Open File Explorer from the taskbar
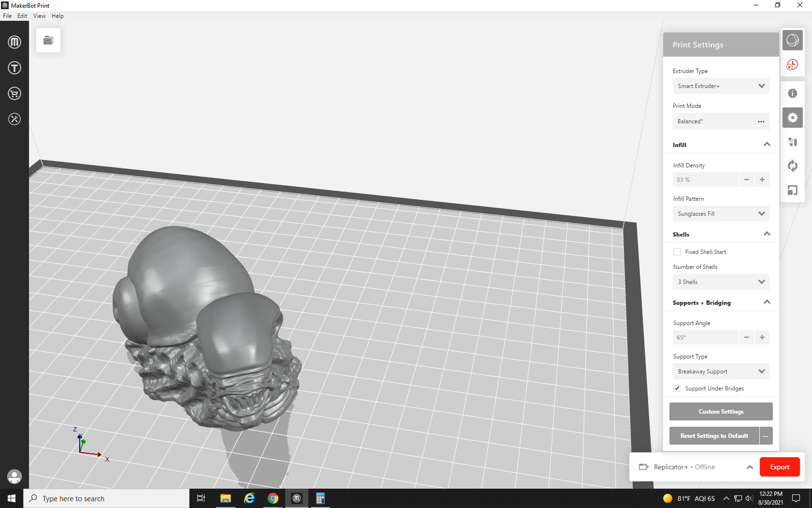This screenshot has width=812, height=508. pos(225,498)
